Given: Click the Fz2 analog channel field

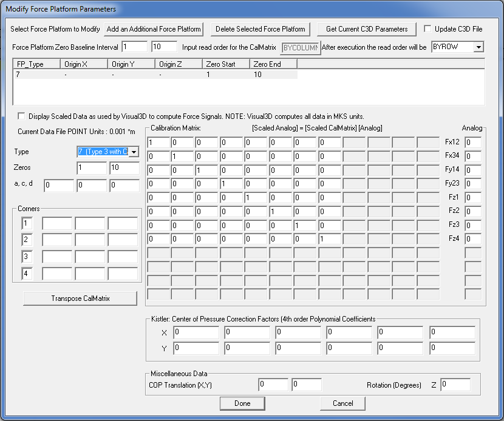Looking at the screenshot, I should (473, 212).
